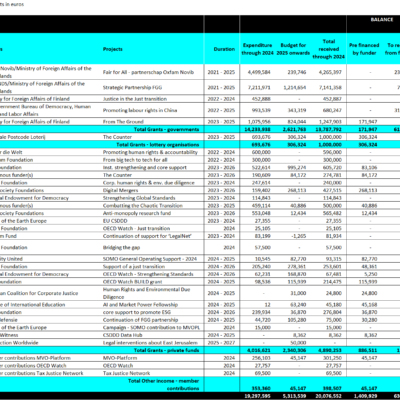Image resolution: width=400 pixels, height=400 pixels.
Task: Select "Human Rights and Environmental Due Diligence" cell
Action: coord(146,293)
